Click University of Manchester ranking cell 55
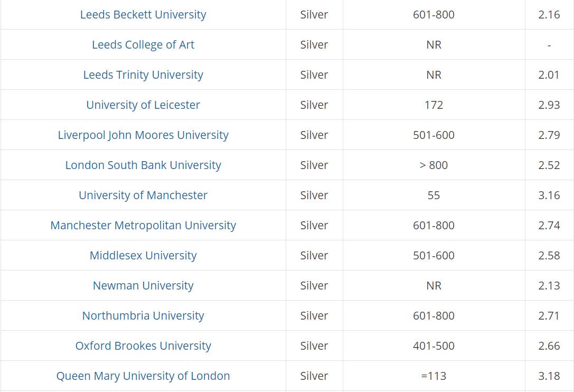Image resolution: width=574 pixels, height=392 pixels. (434, 195)
